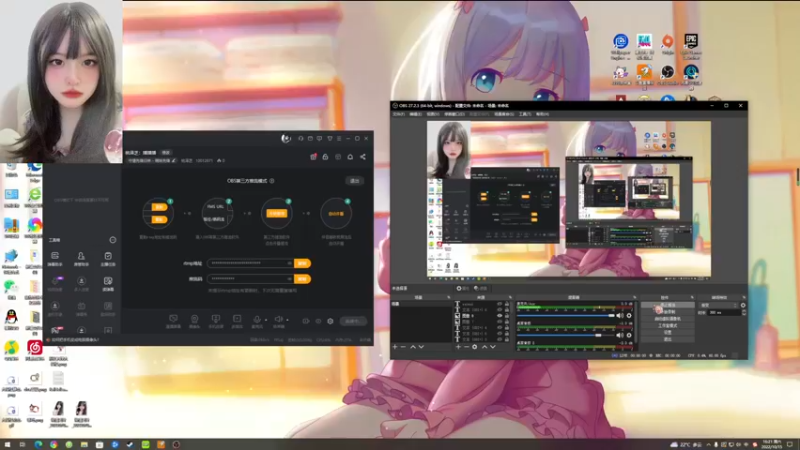Click Start Recording in OBS controls

click(x=667, y=312)
